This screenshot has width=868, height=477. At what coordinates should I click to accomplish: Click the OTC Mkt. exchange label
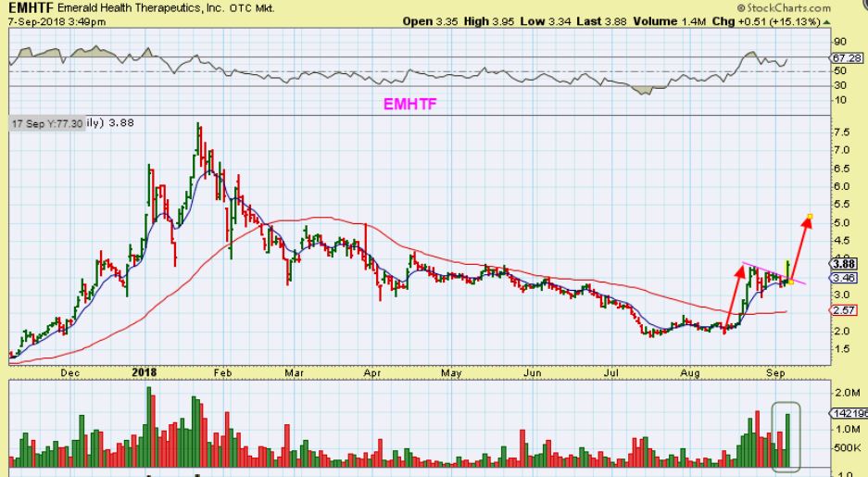click(x=251, y=8)
